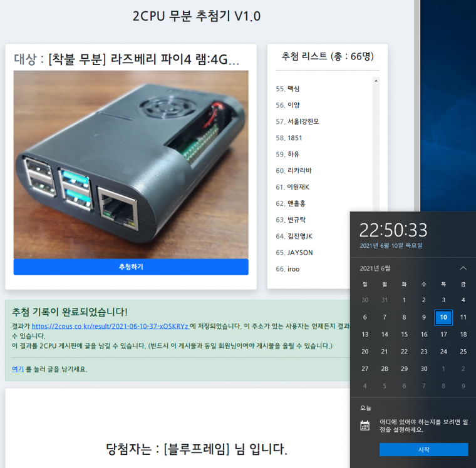Click list entry 61. 이원재K

point(292,187)
